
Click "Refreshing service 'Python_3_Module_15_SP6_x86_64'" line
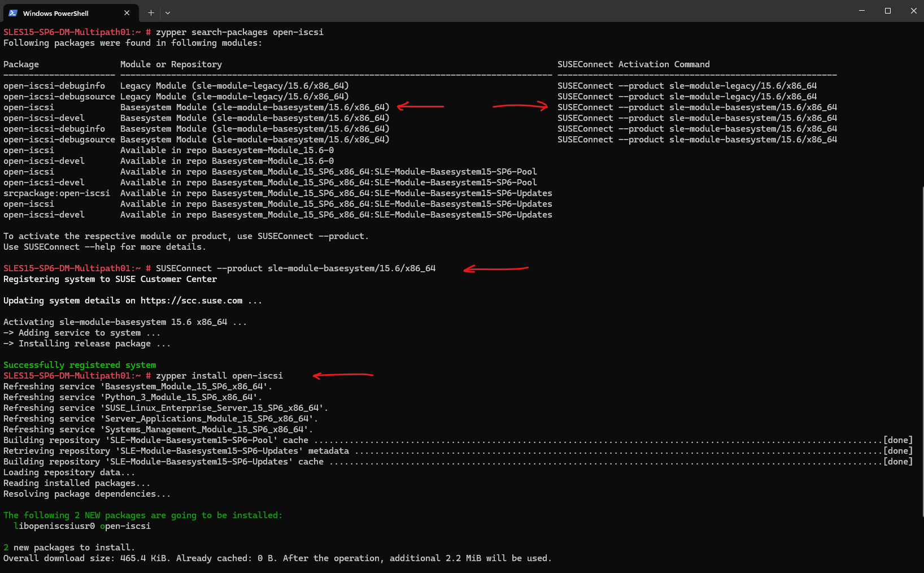coord(133,397)
